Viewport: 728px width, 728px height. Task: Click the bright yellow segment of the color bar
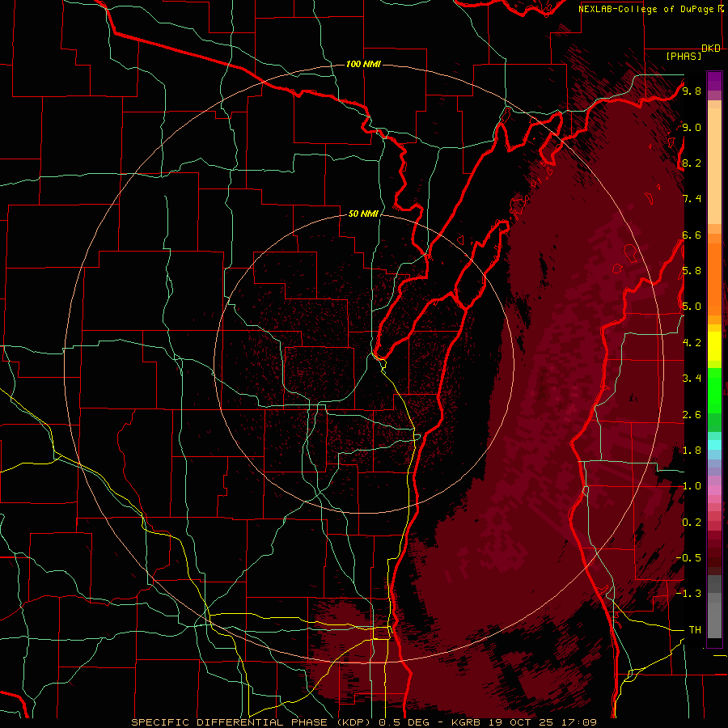point(714,346)
